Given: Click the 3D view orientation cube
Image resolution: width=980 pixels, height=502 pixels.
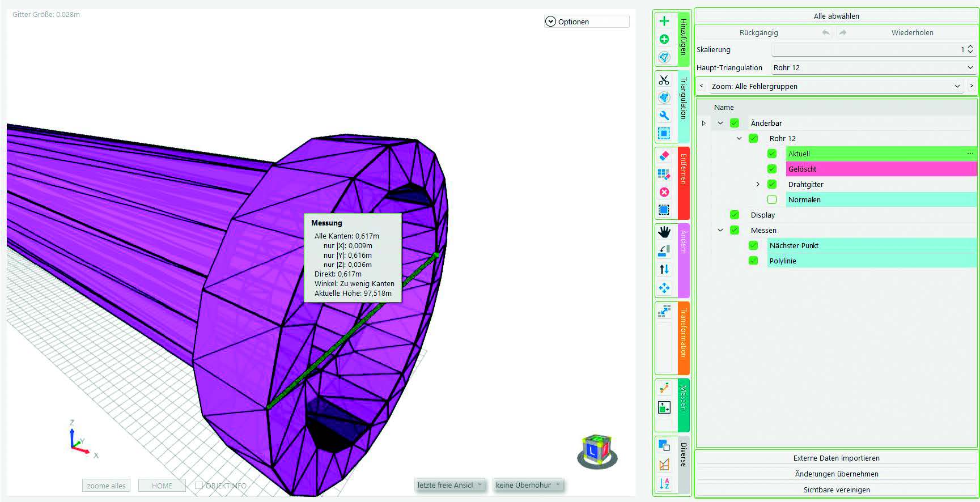Looking at the screenshot, I should pos(597,452).
